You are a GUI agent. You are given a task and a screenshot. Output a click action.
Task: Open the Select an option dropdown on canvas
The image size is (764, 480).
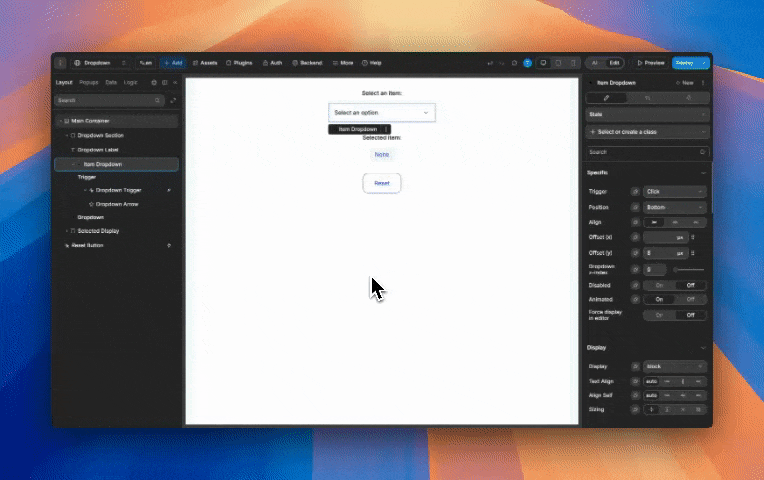point(382,113)
